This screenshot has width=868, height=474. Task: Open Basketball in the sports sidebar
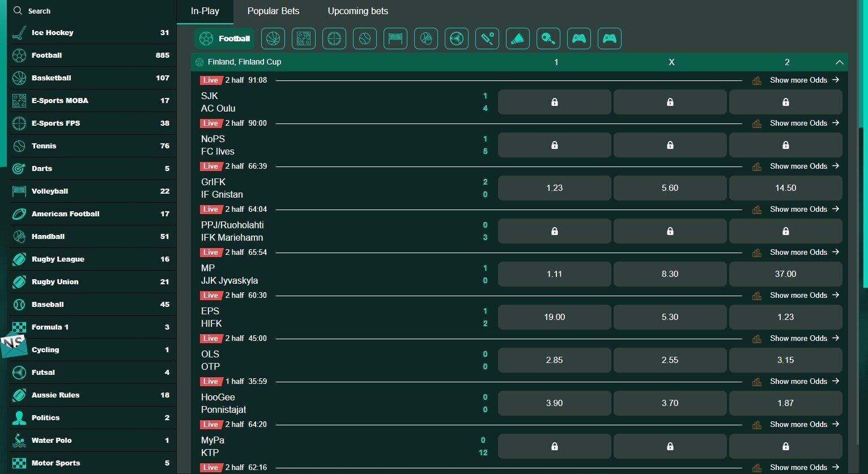pos(91,78)
